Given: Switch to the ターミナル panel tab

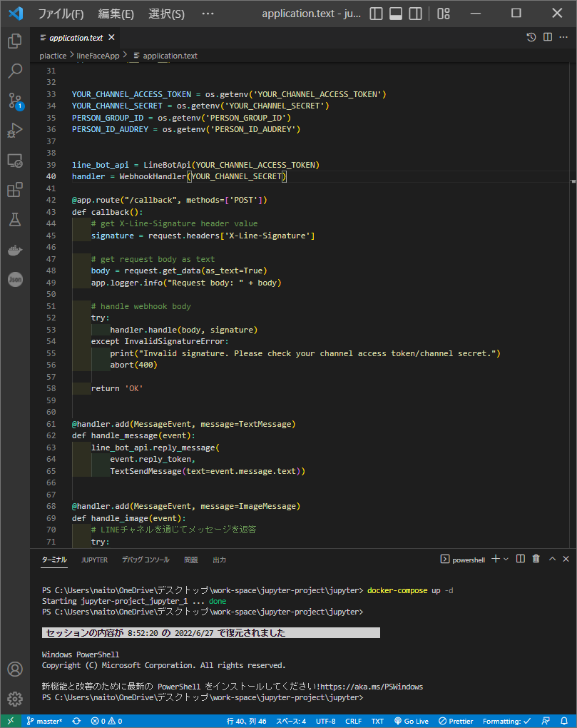Looking at the screenshot, I should point(54,560).
